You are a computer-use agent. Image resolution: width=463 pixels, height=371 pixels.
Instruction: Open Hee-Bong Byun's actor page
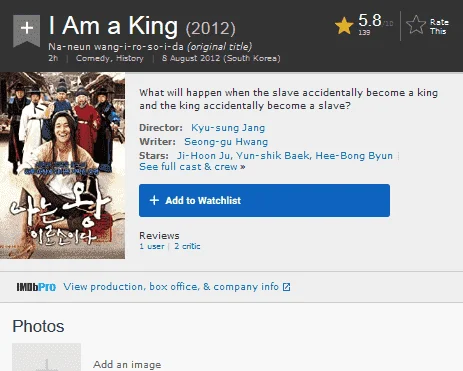coord(354,156)
